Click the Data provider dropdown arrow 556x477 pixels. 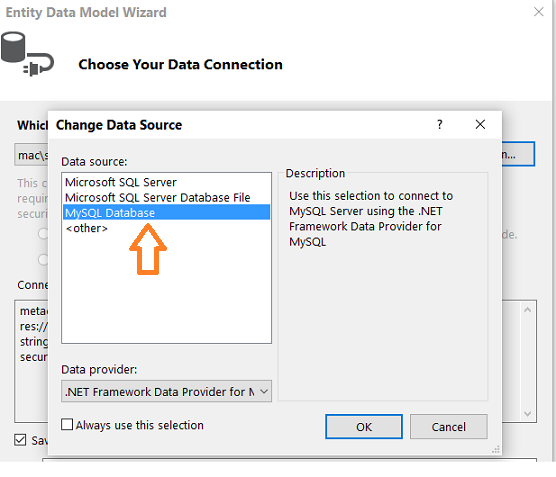263,392
